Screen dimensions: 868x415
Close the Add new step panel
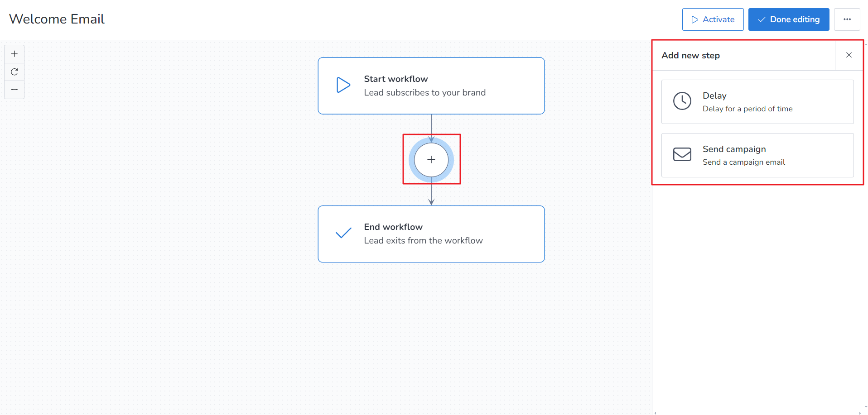[849, 55]
